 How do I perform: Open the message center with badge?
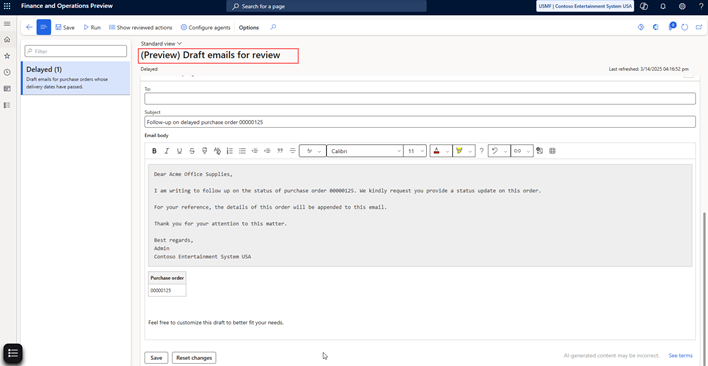[x=671, y=27]
